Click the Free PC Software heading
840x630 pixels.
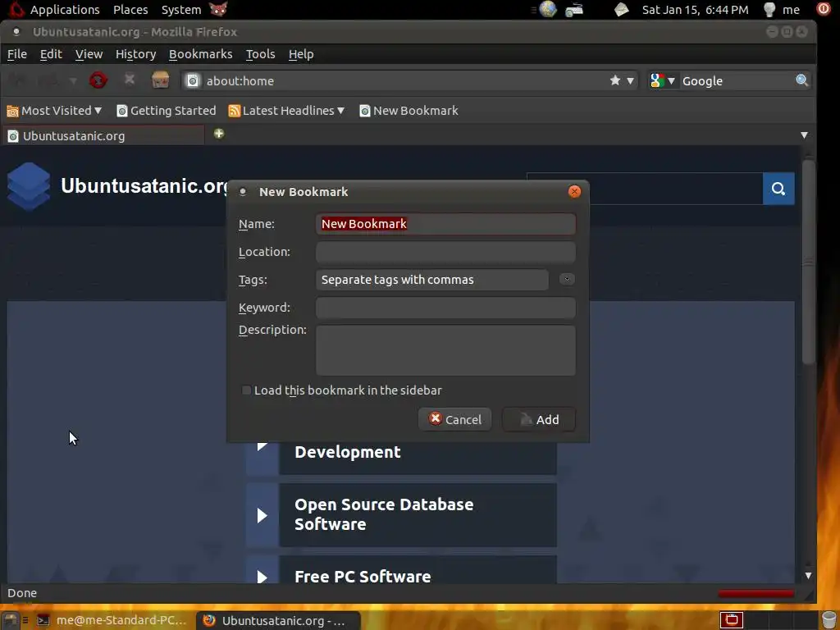coord(363,577)
